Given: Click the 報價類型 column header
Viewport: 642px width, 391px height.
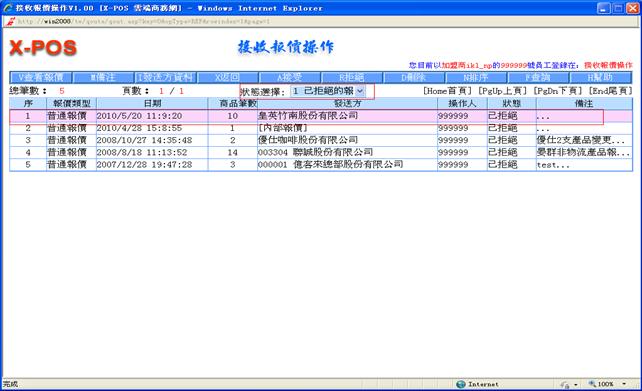Looking at the screenshot, I should [72, 104].
